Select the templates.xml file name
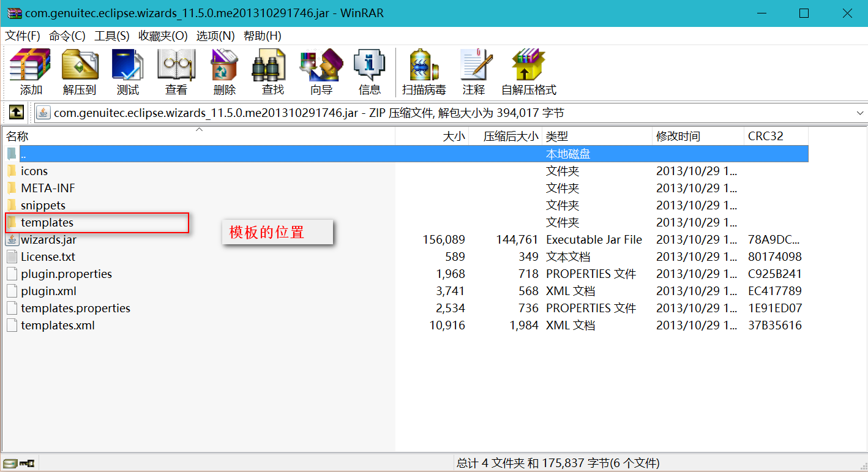 click(x=58, y=325)
